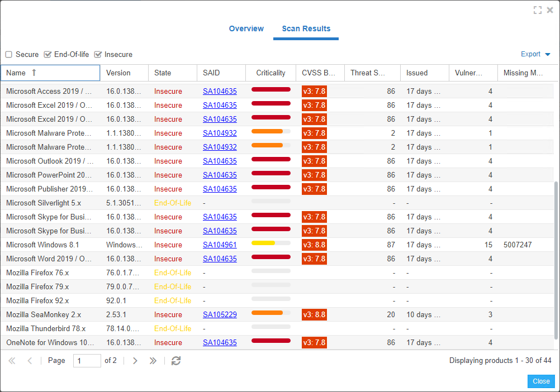Sort by the Criticality column header
The width and height of the screenshot is (560, 392).
coord(270,73)
